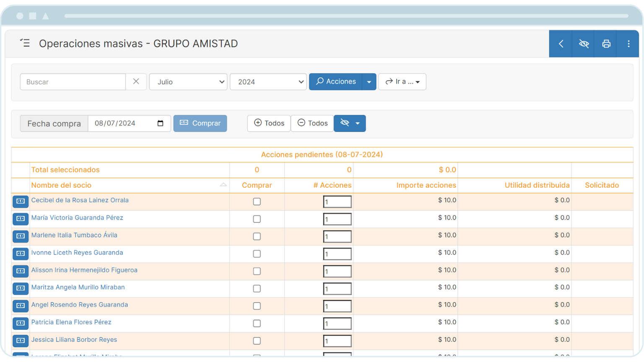Screen dimensions: 644x362
Task: Open the 2024 year dropdown
Action: coord(268,82)
